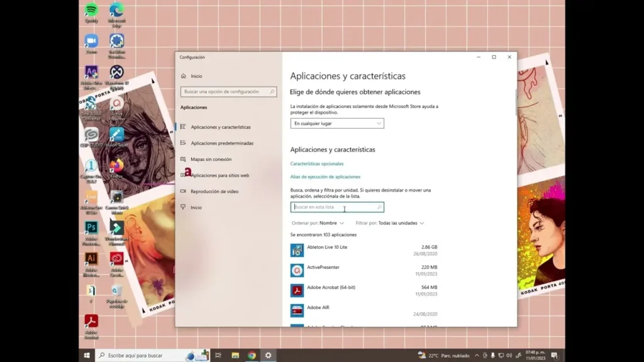Open 'Reproducción de vídeo' settings
The image size is (644, 362).
click(x=214, y=192)
